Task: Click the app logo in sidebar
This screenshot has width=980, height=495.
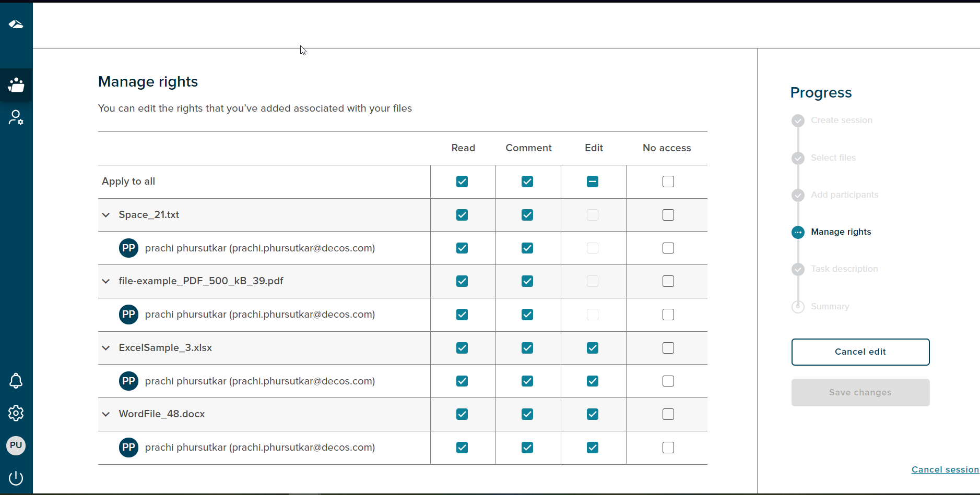Action: coord(16,24)
